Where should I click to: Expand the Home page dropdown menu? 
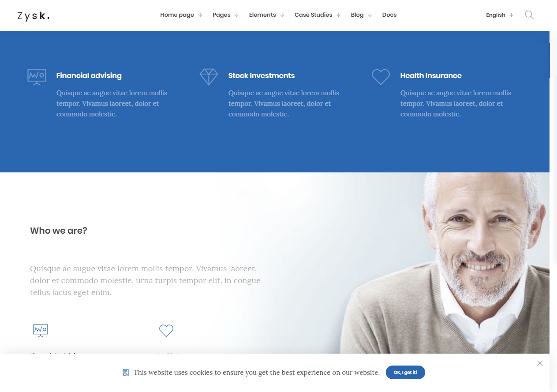point(181,15)
